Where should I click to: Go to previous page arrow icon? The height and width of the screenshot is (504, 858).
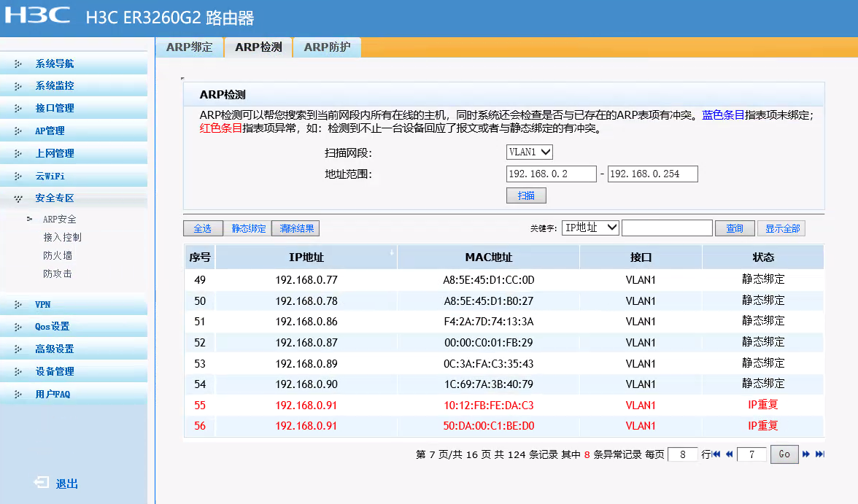(x=730, y=454)
